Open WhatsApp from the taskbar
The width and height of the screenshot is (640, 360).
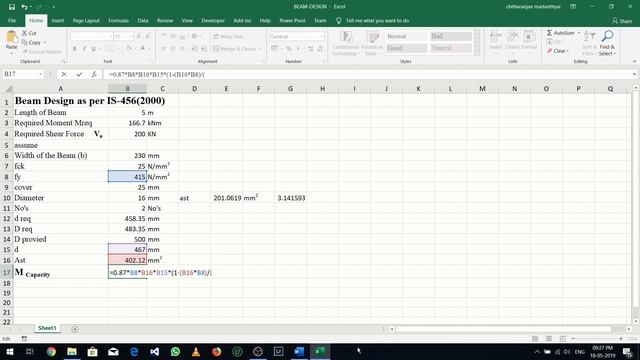[x=176, y=351]
